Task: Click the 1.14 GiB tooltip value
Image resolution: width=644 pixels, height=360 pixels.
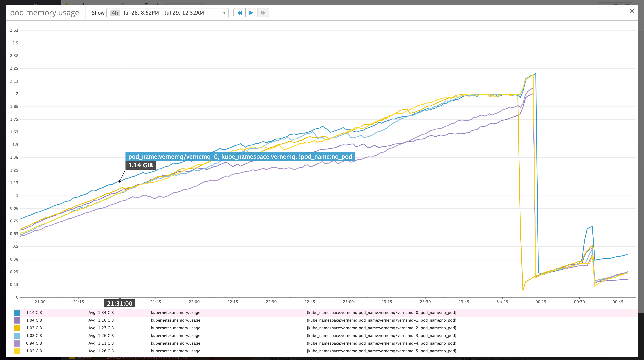Action: 140,165
